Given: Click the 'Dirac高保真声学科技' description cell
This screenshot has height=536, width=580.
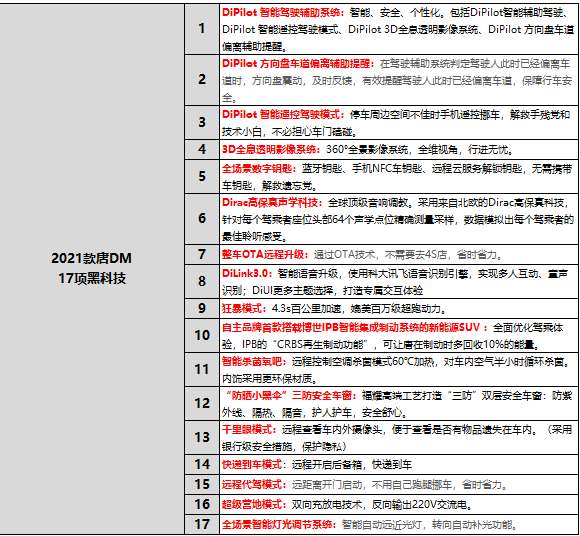Looking at the screenshot, I should [x=399, y=219].
